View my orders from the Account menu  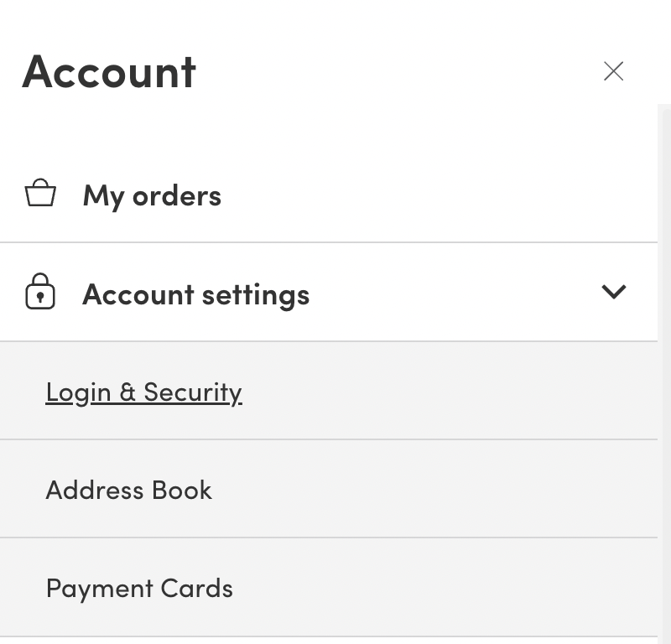pyautogui.click(x=152, y=195)
